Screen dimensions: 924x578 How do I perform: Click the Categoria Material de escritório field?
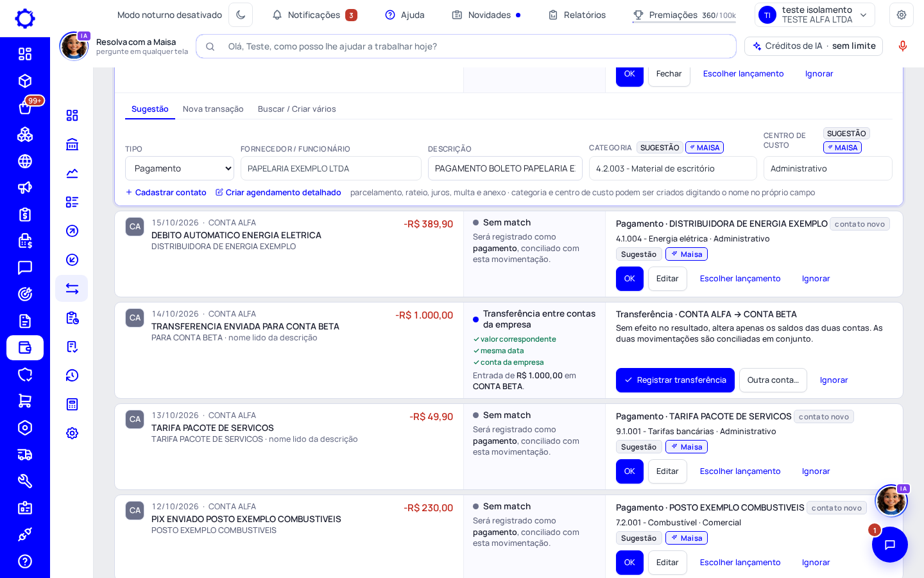[673, 168]
